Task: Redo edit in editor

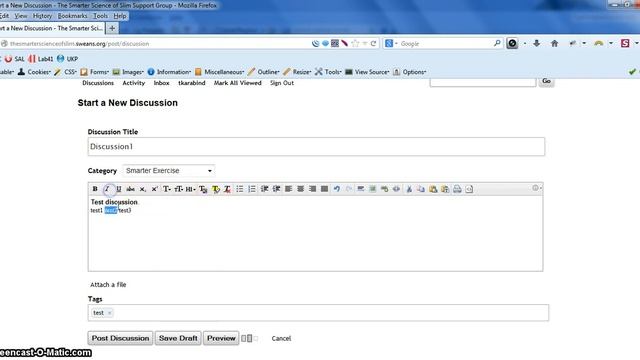Action: (x=349, y=189)
